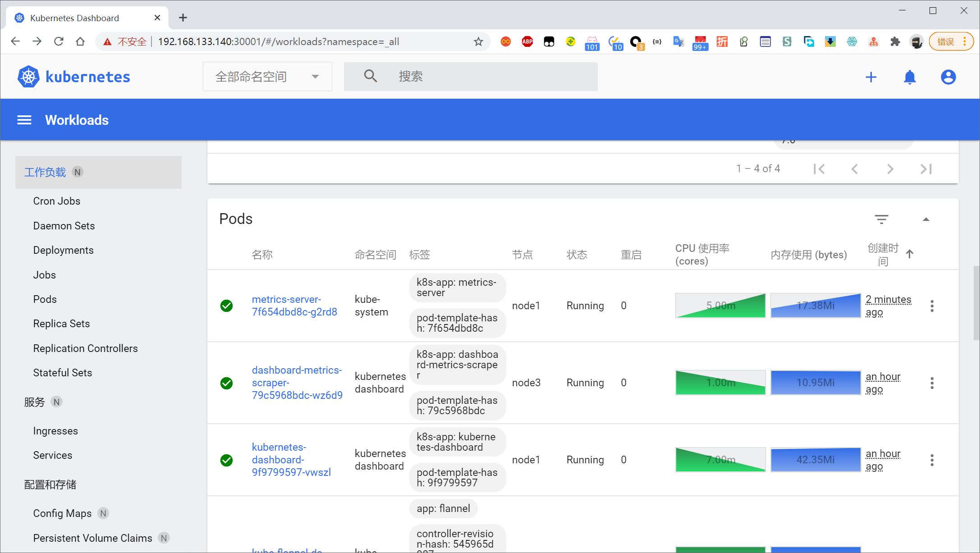The width and height of the screenshot is (980, 553).
Task: Click CPU usage sparkline of metrics-server
Action: [720, 306]
